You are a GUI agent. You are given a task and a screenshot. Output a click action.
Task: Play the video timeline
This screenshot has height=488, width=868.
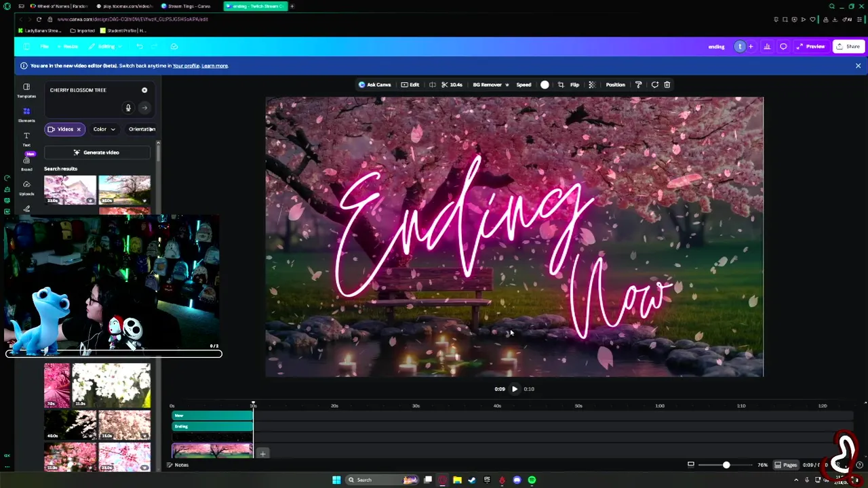514,389
